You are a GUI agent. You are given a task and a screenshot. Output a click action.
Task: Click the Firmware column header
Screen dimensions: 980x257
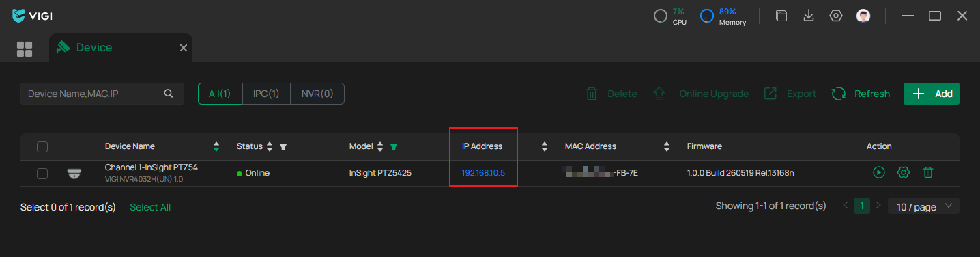click(x=704, y=146)
